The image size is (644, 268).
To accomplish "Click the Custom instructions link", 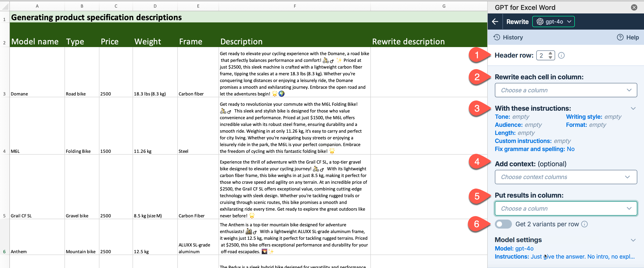I will tap(523, 141).
